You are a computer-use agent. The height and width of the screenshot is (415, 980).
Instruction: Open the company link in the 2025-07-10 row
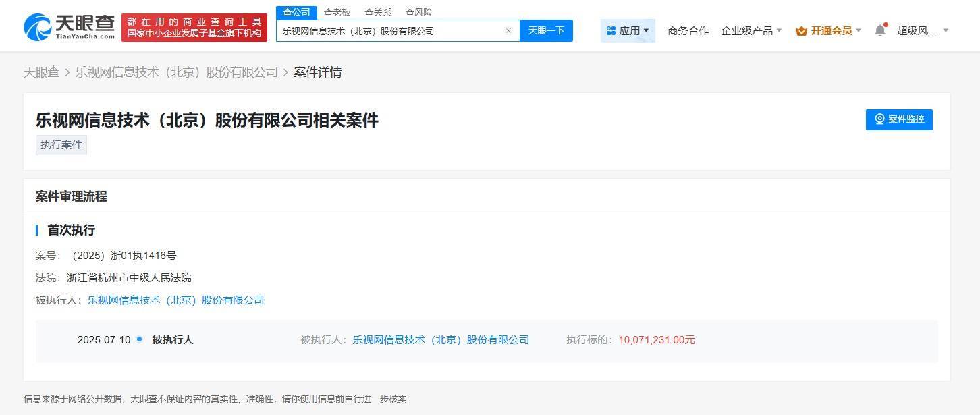441,340
